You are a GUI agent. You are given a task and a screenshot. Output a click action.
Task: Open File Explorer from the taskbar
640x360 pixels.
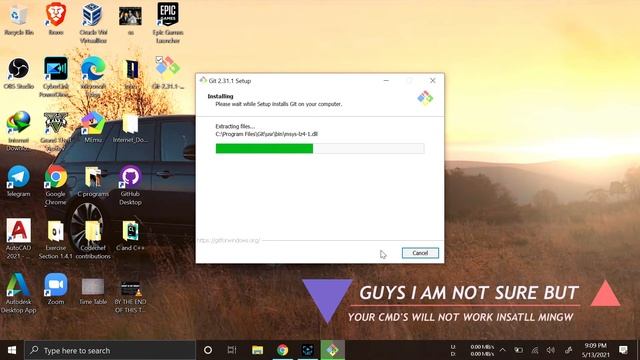pos(257,350)
